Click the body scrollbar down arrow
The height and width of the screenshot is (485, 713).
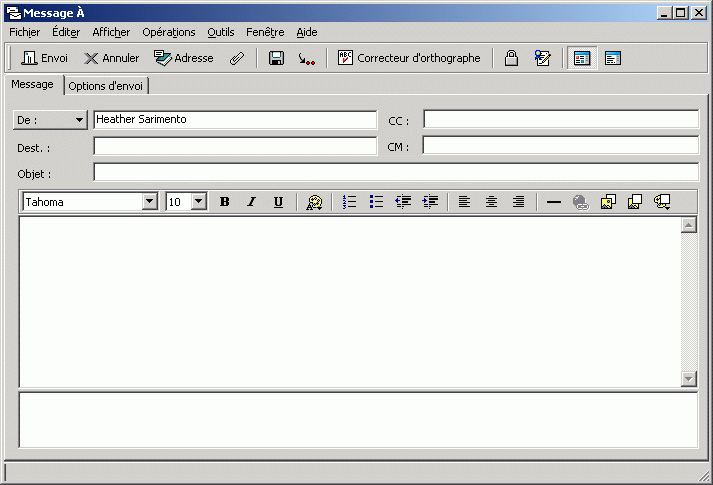689,379
